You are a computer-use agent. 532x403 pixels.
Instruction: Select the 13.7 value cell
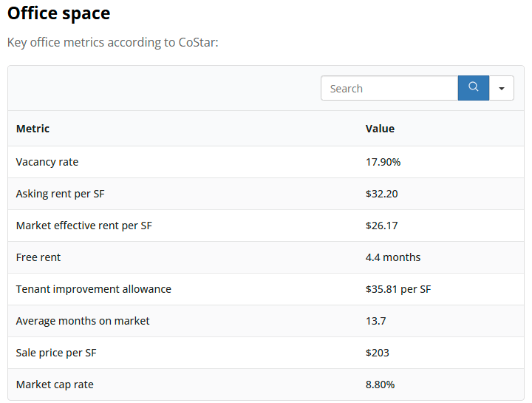click(x=375, y=321)
